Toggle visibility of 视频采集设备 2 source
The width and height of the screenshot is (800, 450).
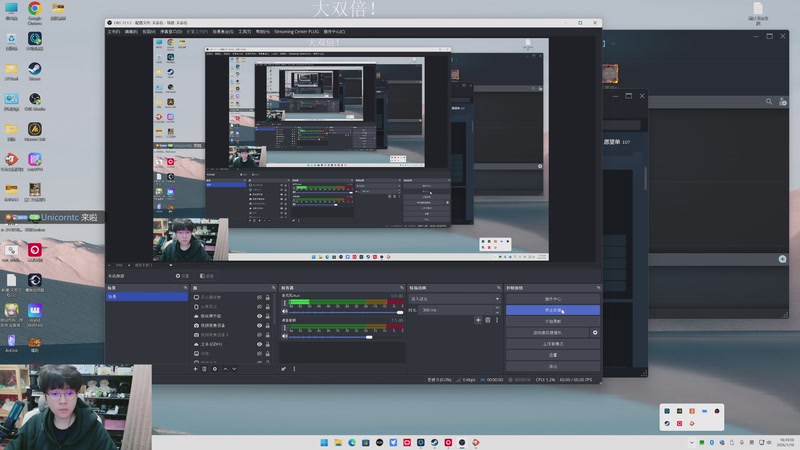[259, 335]
